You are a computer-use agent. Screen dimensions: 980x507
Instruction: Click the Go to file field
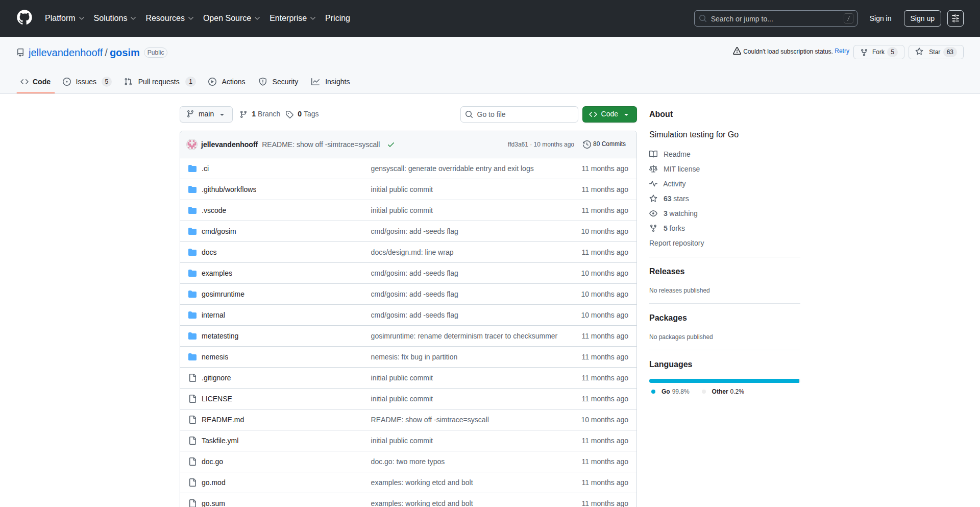coord(519,114)
